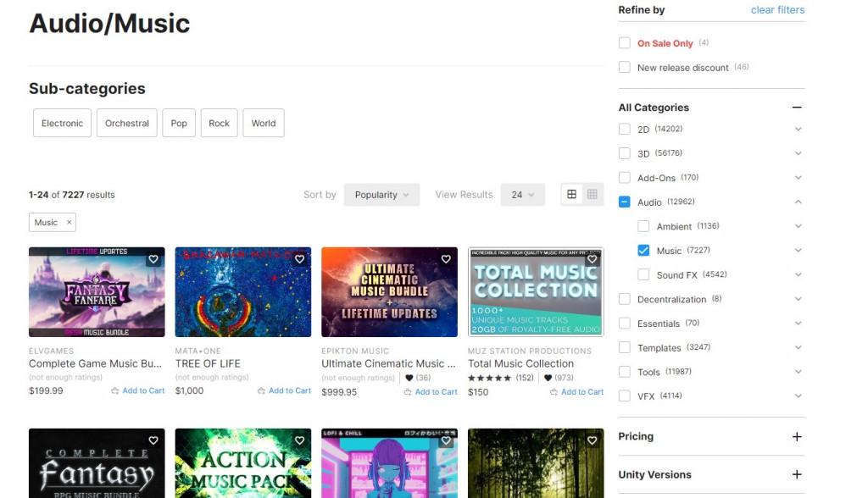Check the VFX category checkbox
868x498 pixels.
click(625, 396)
